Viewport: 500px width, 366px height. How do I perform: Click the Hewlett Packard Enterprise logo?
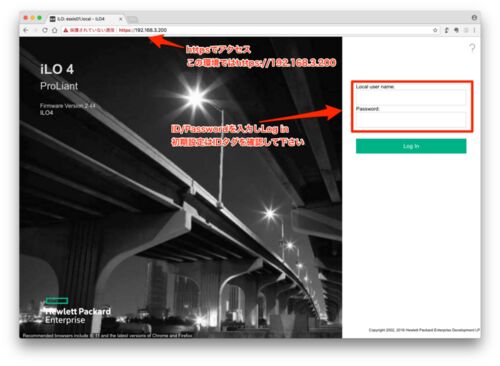[x=78, y=311]
